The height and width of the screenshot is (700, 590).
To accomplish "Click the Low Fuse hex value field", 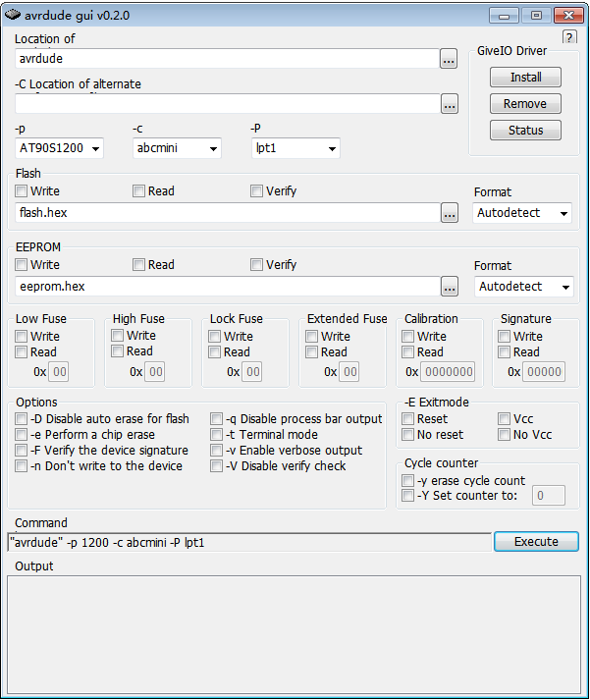I will tap(59, 372).
